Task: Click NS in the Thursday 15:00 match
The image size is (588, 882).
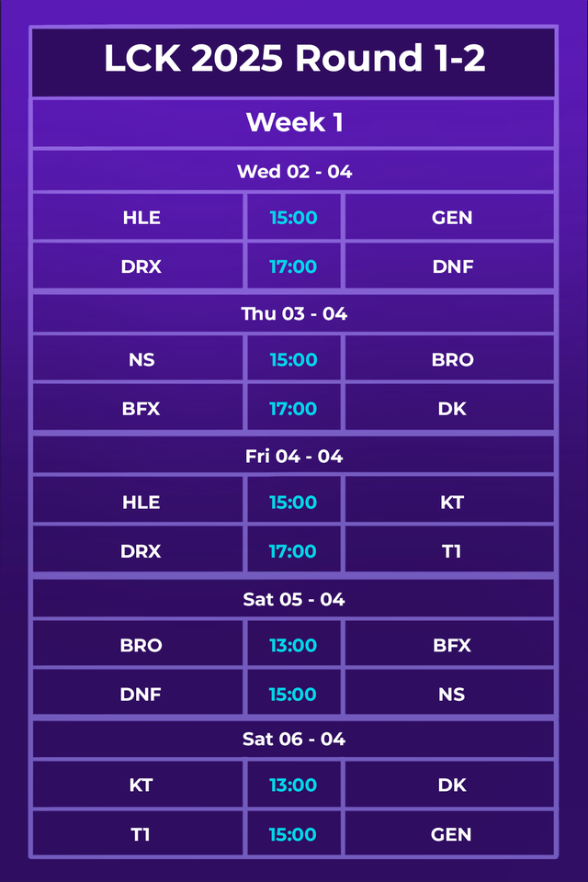Action: 141,360
